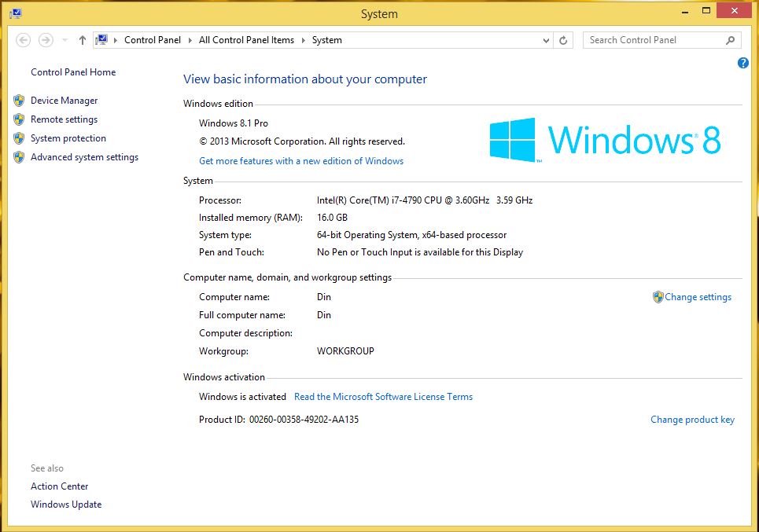This screenshot has width=759, height=532.
Task: Click the search magnifier icon
Action: [x=730, y=40]
